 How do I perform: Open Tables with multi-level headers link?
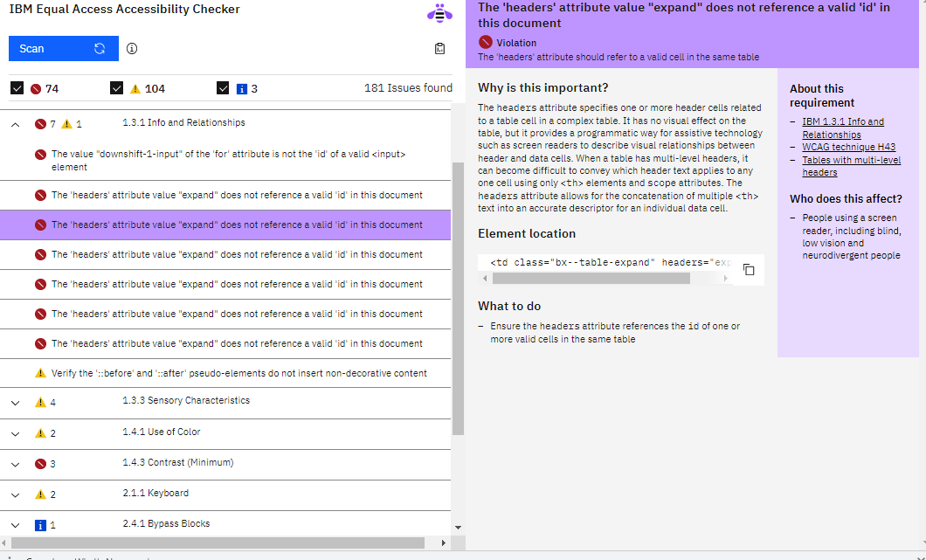(x=851, y=166)
